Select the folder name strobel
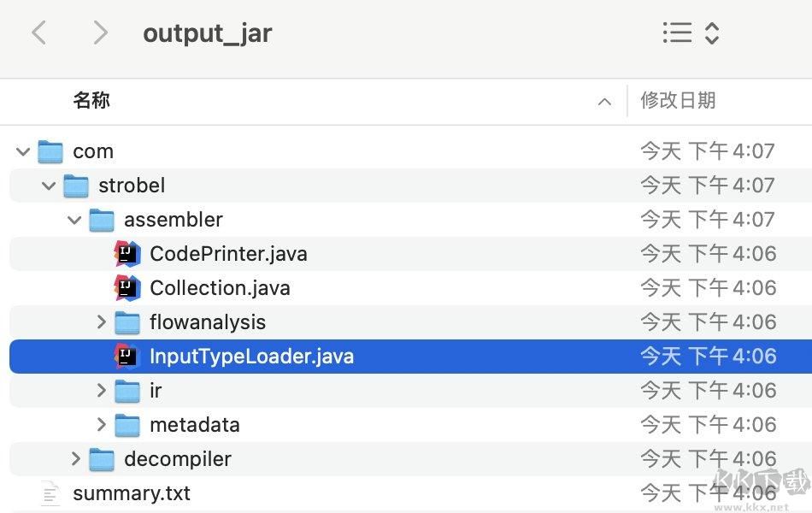Viewport: 812px width, 513px height. click(132, 186)
